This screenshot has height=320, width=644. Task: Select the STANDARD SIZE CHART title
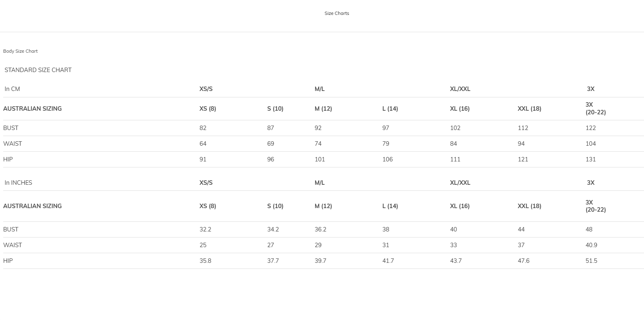[x=38, y=70]
